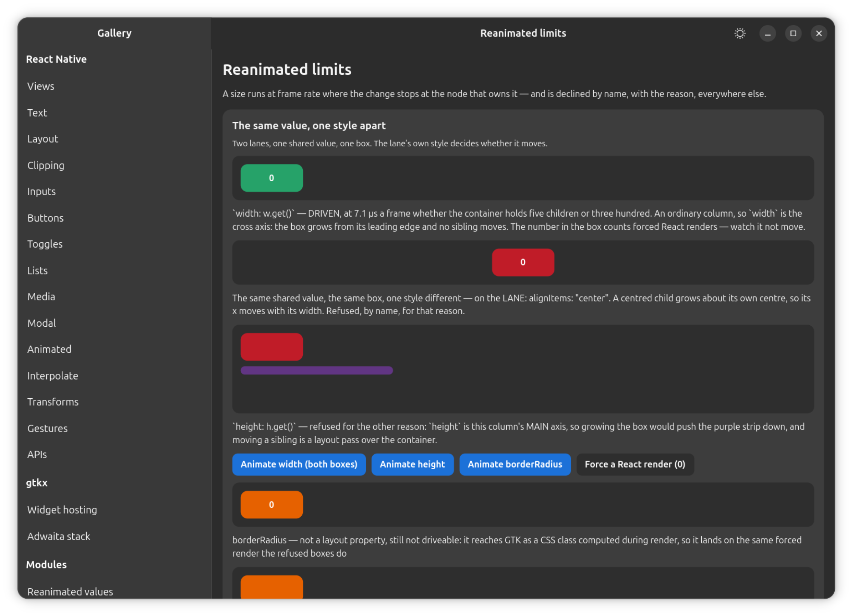The image size is (852, 616).
Task: Toggle the light/dark theme sun icon
Action: pos(740,34)
